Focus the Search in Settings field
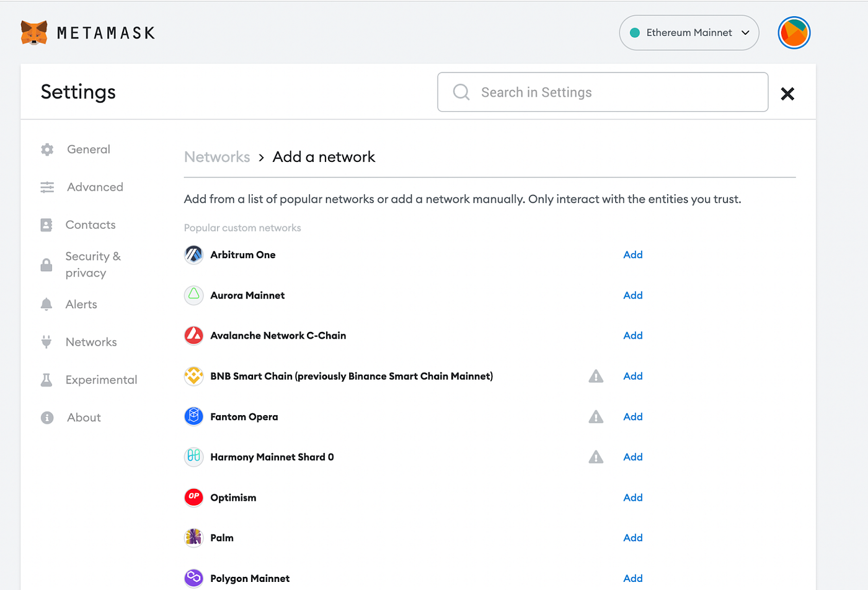Image resolution: width=868 pixels, height=590 pixels. [x=603, y=92]
